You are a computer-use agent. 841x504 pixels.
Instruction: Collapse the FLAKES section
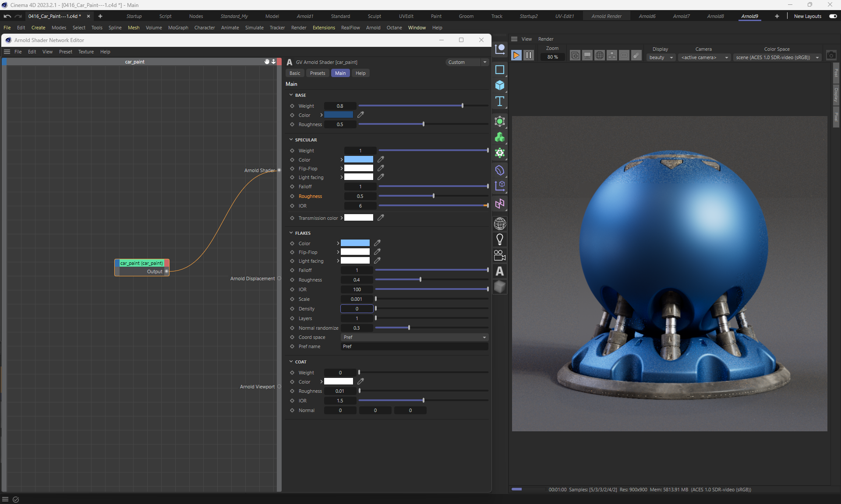(291, 233)
